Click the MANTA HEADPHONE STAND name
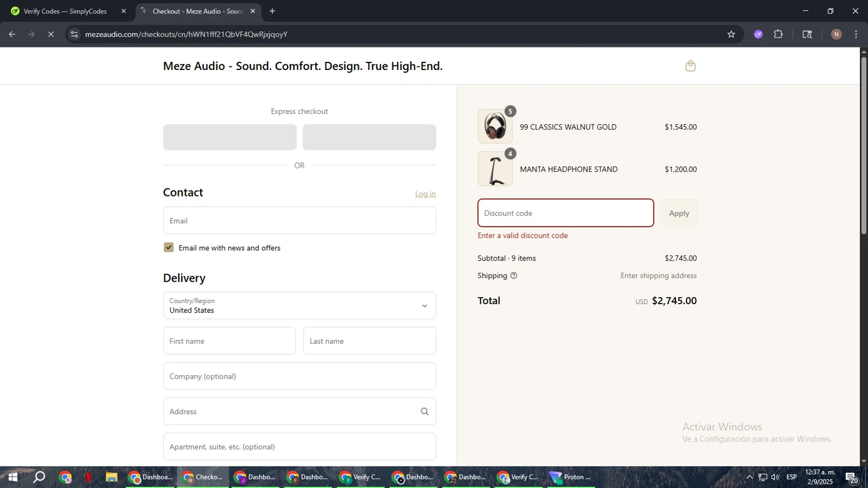Image resolution: width=868 pixels, height=488 pixels. click(x=569, y=169)
